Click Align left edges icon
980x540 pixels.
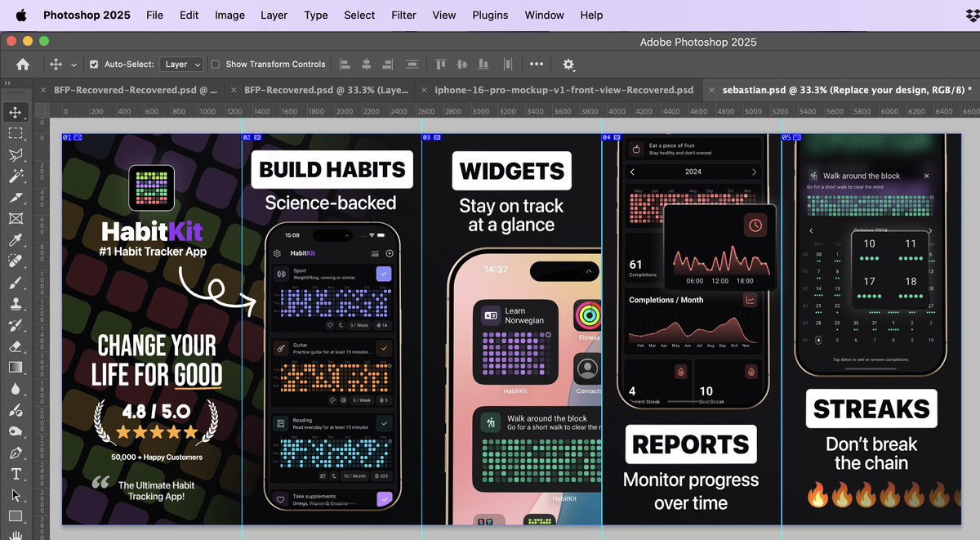click(345, 64)
